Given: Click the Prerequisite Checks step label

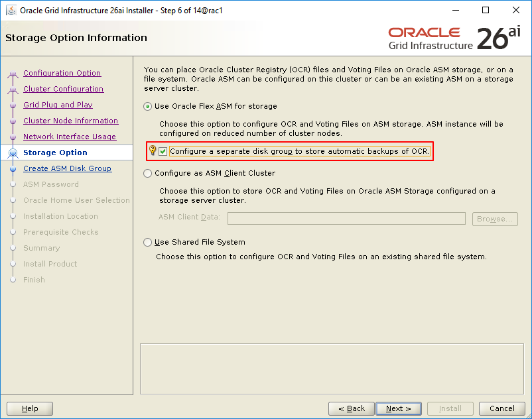Looking at the screenshot, I should (61, 232).
